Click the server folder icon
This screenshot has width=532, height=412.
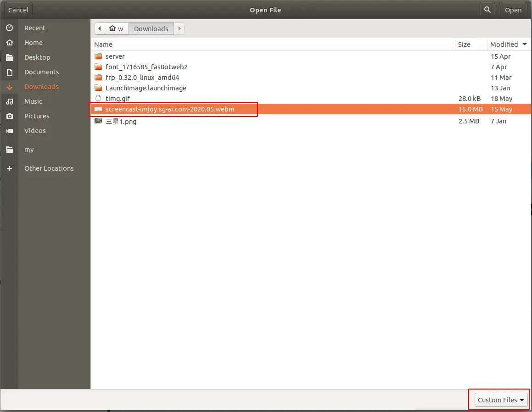click(x=98, y=56)
